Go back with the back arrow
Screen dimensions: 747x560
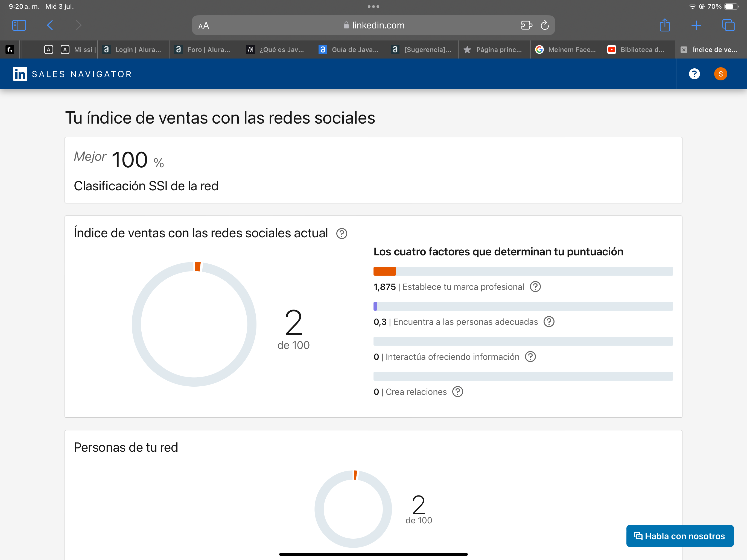[50, 25]
